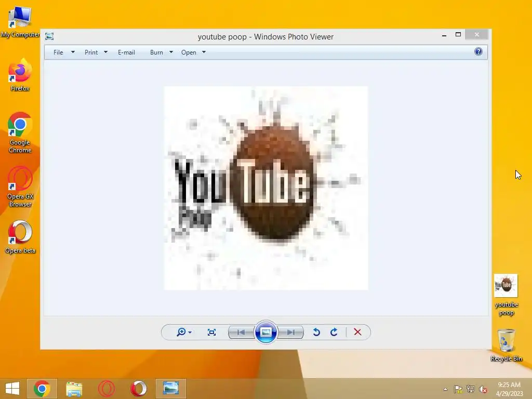The height and width of the screenshot is (399, 532).
Task: Click the zoom magnifier button
Action: (181, 332)
